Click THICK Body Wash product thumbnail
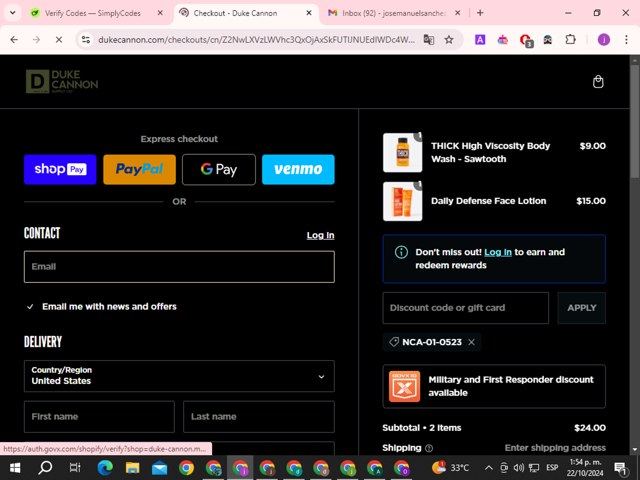 (x=402, y=153)
